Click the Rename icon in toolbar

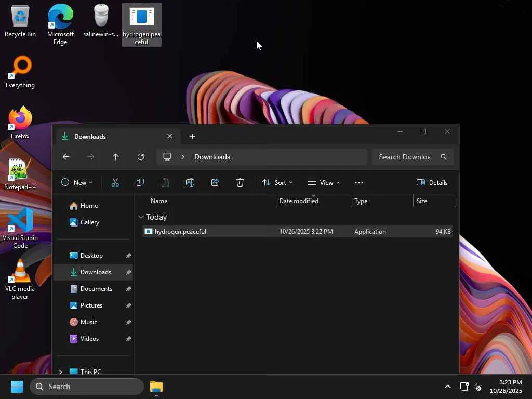point(190,182)
